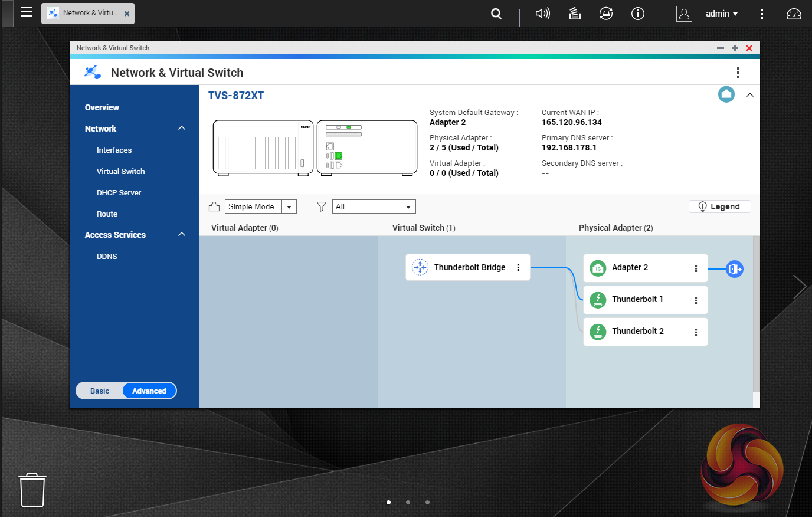Open the desktop recycle bin
812x518 pixels.
tap(32, 490)
